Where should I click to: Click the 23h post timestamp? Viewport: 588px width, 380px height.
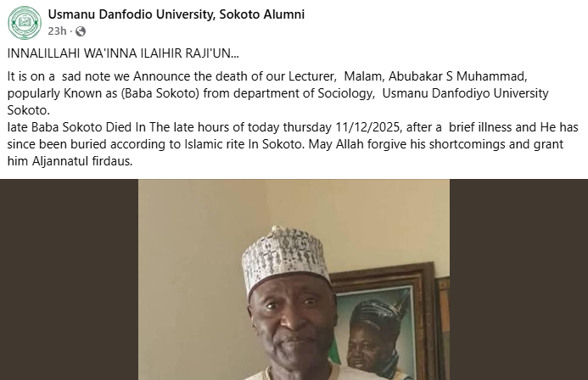(x=57, y=31)
